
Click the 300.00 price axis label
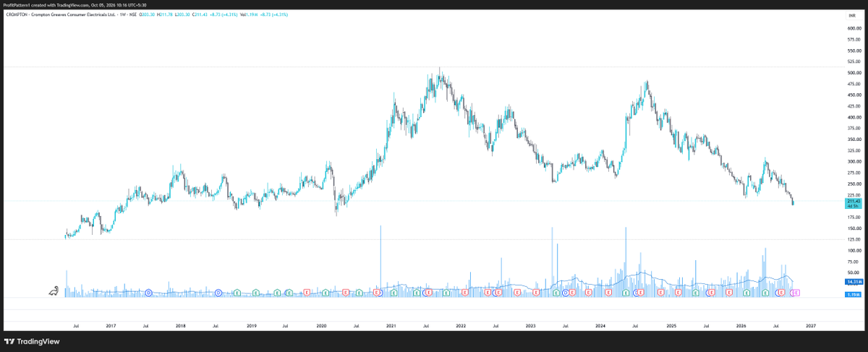coord(854,161)
